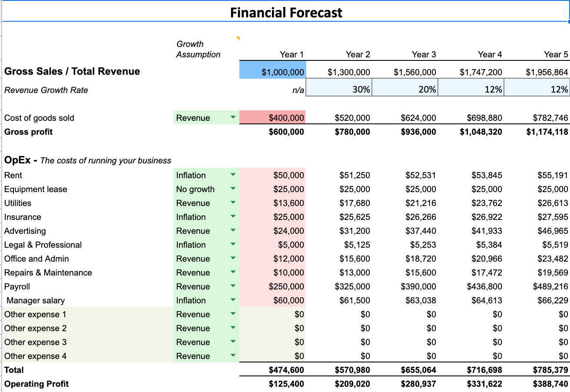Open Office and Admin growth dropdown
The image size is (570, 392).
pyautogui.click(x=233, y=258)
